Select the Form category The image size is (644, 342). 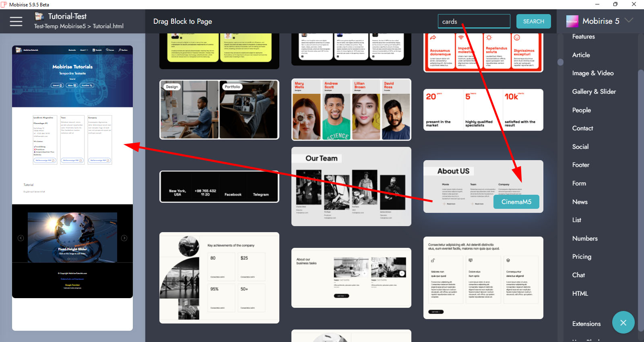pyautogui.click(x=579, y=183)
